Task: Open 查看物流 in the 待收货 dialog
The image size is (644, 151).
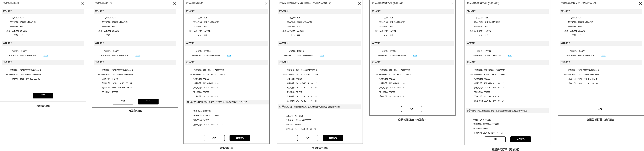Action: (240, 138)
